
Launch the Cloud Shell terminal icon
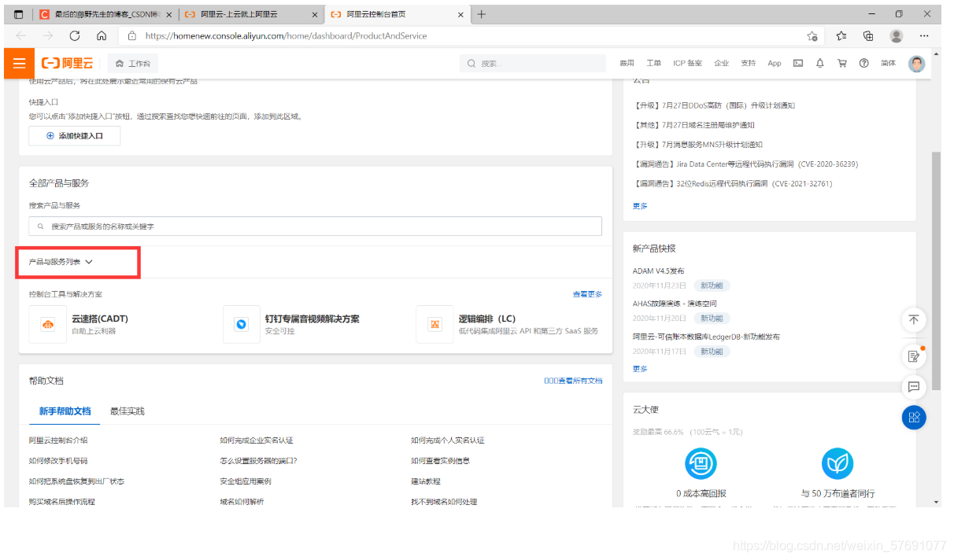click(798, 63)
